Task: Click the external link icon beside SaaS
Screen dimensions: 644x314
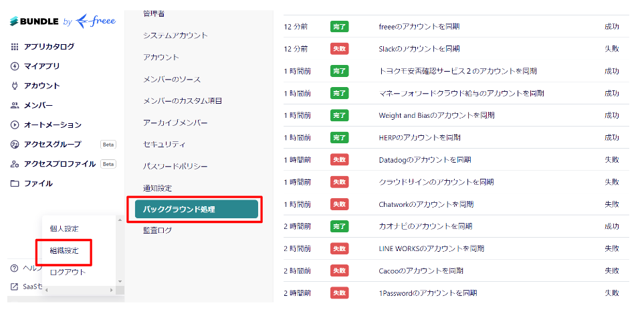Action: [14, 287]
